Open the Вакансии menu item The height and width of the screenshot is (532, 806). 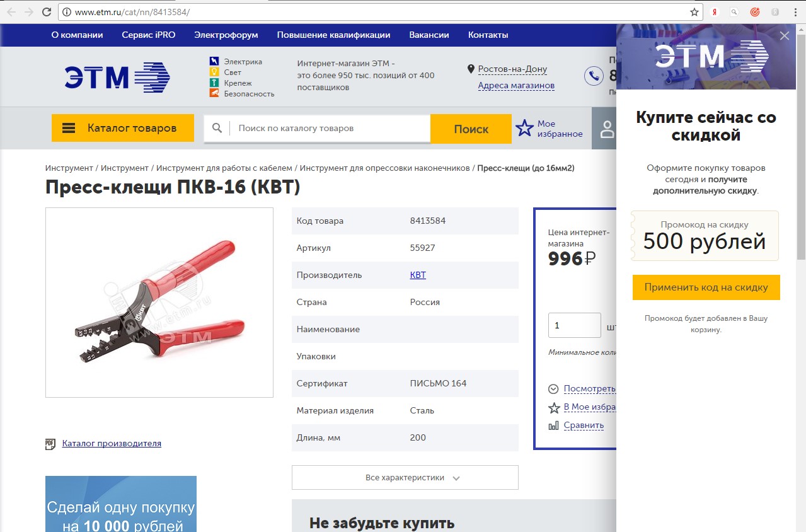click(429, 35)
